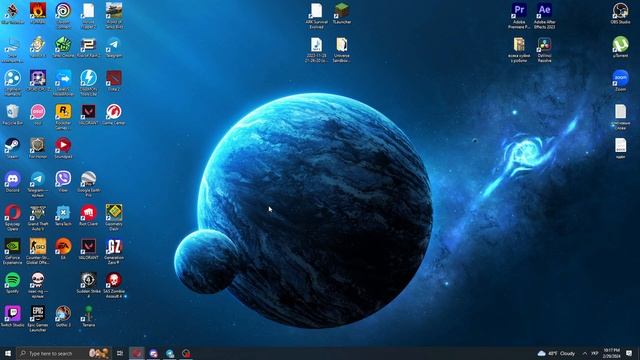Screen dimensions: 640x360
Task: Select the Ubisoft Connect shortcut
Action: (x=63, y=16)
